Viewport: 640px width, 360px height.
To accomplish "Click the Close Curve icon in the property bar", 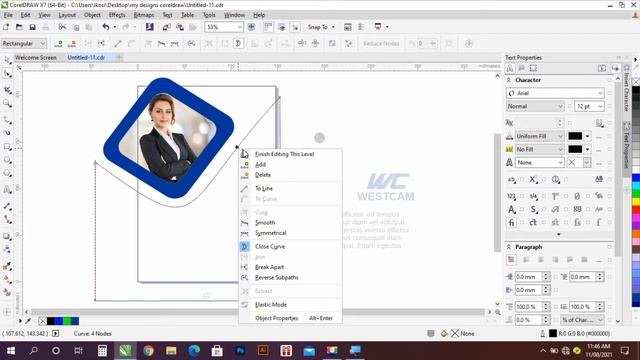I will tap(238, 43).
